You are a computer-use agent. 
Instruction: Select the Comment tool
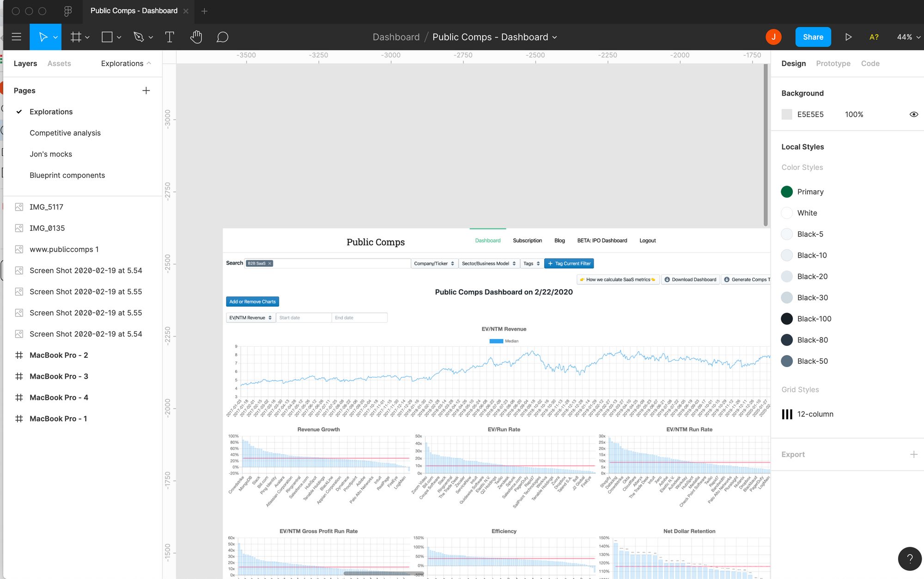(222, 37)
